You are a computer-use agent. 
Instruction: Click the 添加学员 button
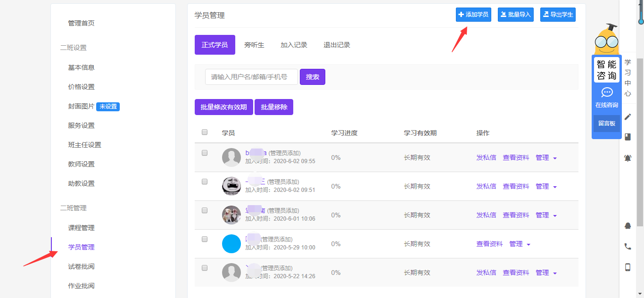[x=473, y=15]
